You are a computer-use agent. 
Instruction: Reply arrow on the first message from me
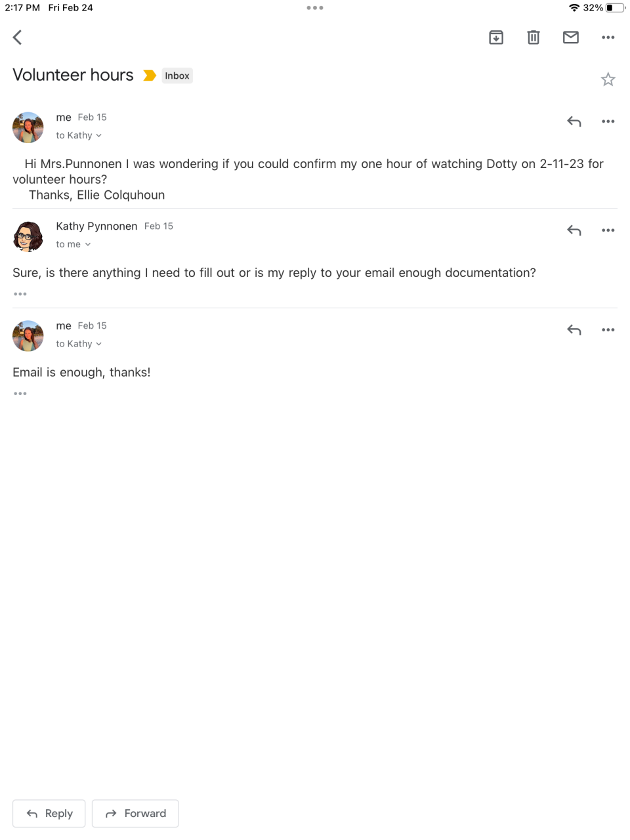click(x=574, y=121)
